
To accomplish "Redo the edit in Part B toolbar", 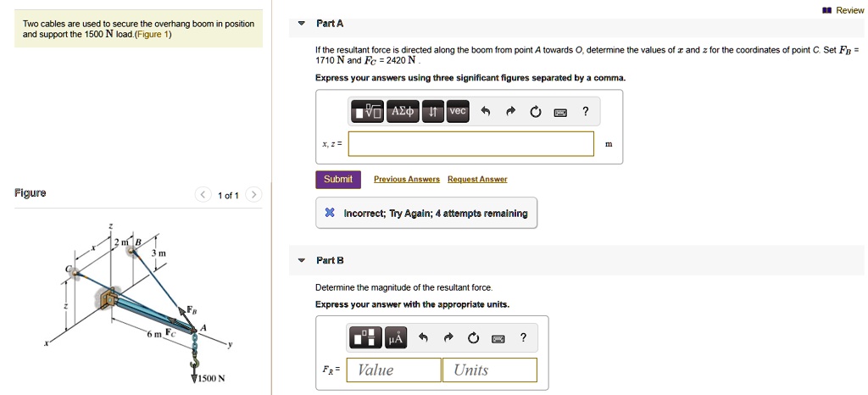I will (448, 337).
